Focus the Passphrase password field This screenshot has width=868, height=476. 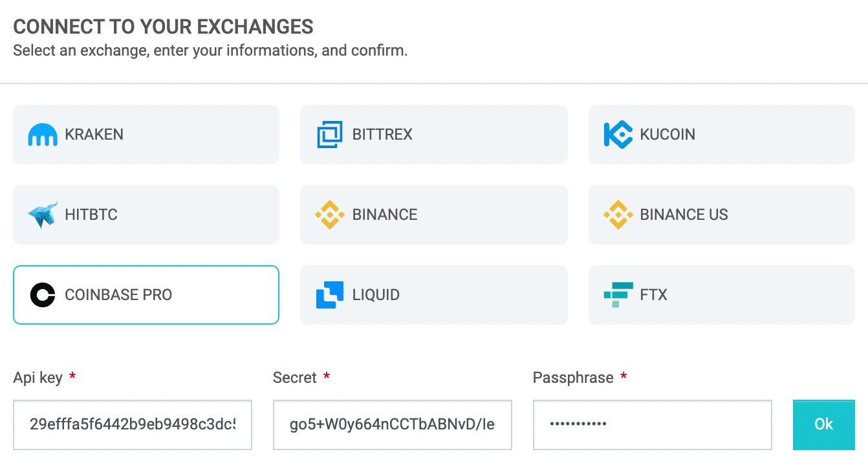(653, 425)
